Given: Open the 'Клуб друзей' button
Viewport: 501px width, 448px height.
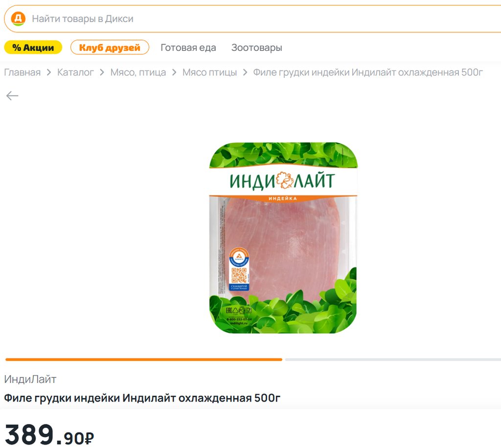Looking at the screenshot, I should tap(110, 47).
